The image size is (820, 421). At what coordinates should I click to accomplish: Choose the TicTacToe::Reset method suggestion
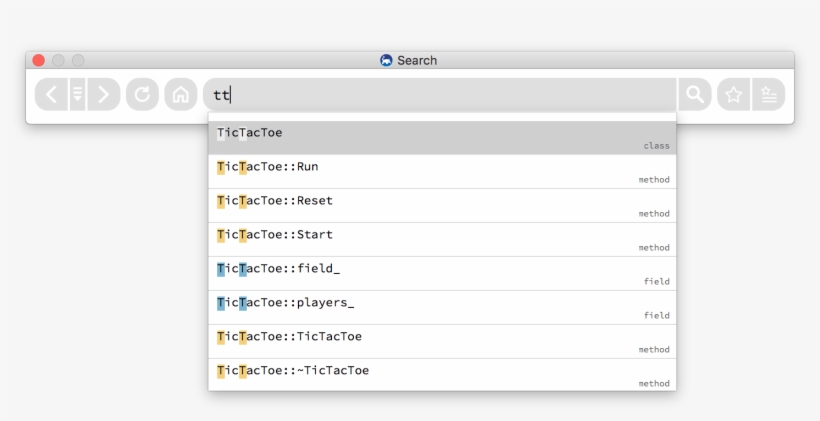click(442, 206)
